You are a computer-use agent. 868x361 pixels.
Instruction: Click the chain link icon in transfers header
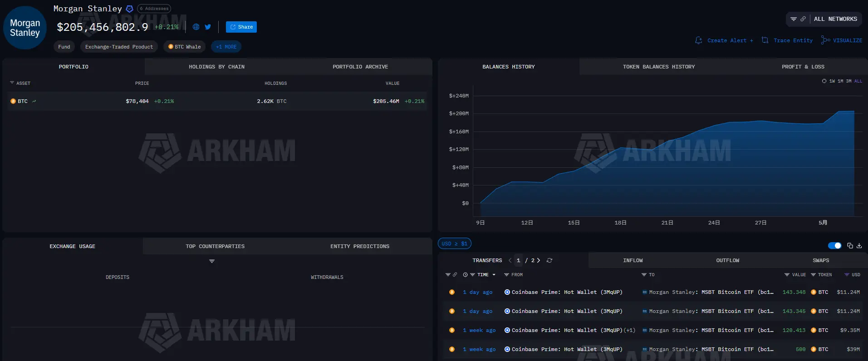(455, 275)
